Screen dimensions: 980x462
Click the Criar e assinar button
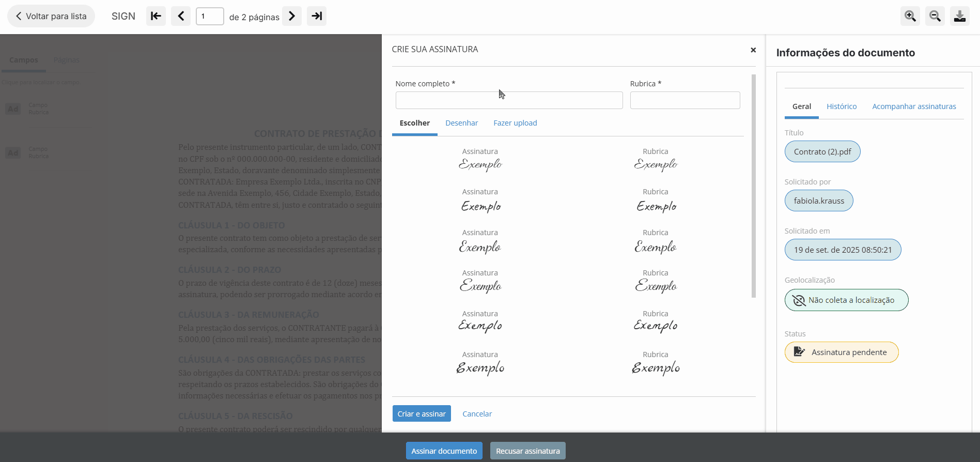coord(422,413)
